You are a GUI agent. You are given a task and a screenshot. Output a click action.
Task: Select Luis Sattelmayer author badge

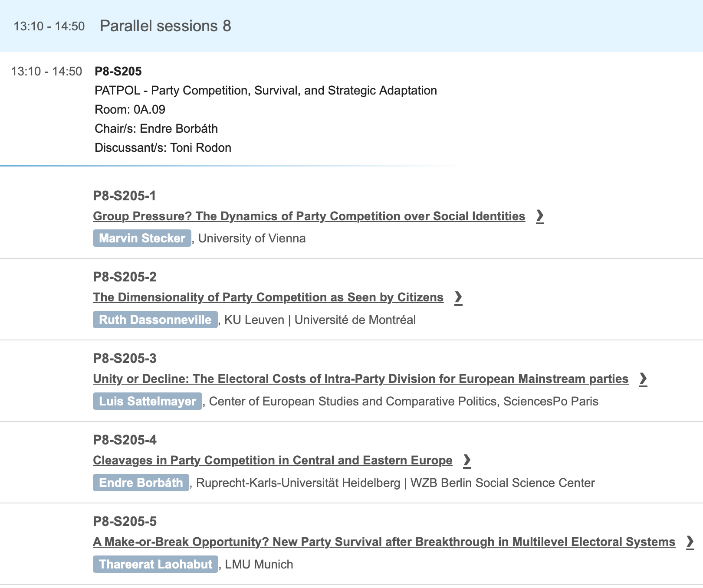tap(148, 401)
